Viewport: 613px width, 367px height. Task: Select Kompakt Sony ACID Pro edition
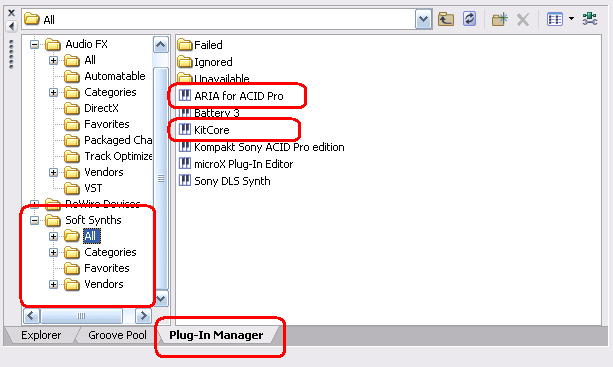coord(269,147)
